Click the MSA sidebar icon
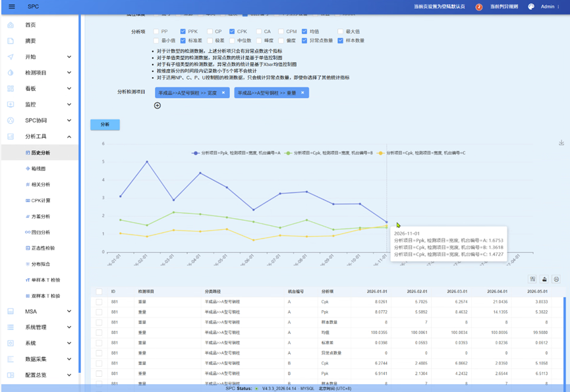The image size is (570, 392). [11, 312]
